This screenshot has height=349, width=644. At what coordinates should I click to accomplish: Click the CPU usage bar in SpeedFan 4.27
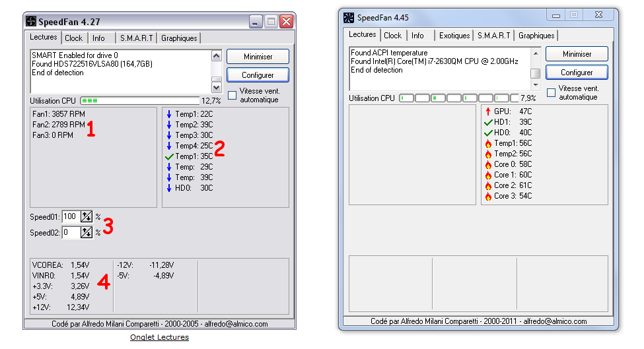(139, 101)
